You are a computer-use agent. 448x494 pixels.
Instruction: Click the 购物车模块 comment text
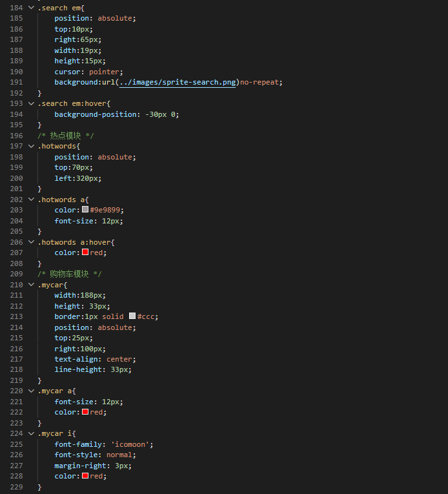click(x=69, y=274)
